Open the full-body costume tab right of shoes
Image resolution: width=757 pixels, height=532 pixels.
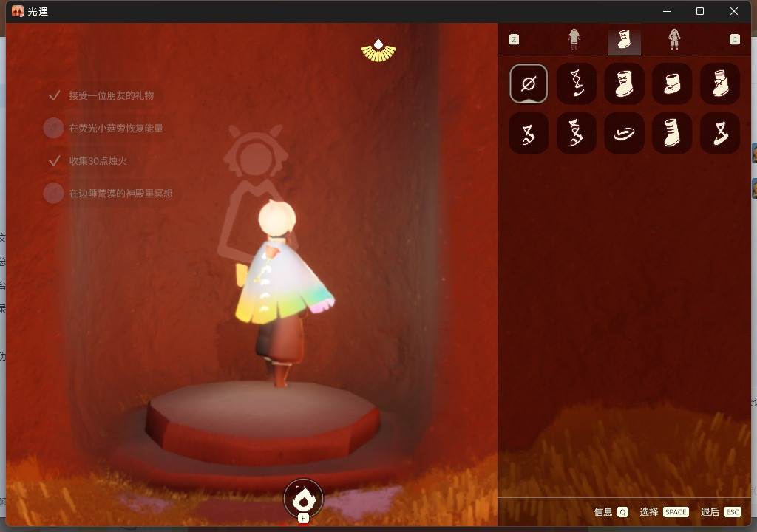coord(674,39)
